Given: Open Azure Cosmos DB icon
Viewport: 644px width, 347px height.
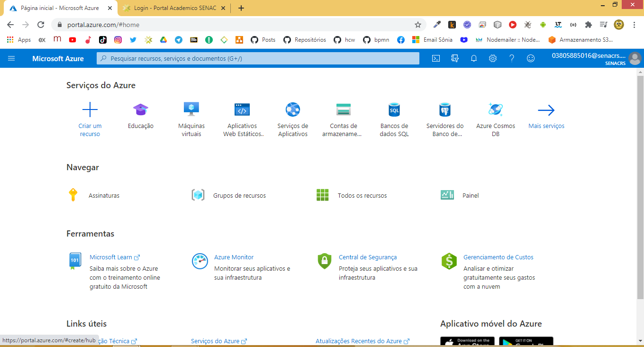Looking at the screenshot, I should (495, 110).
